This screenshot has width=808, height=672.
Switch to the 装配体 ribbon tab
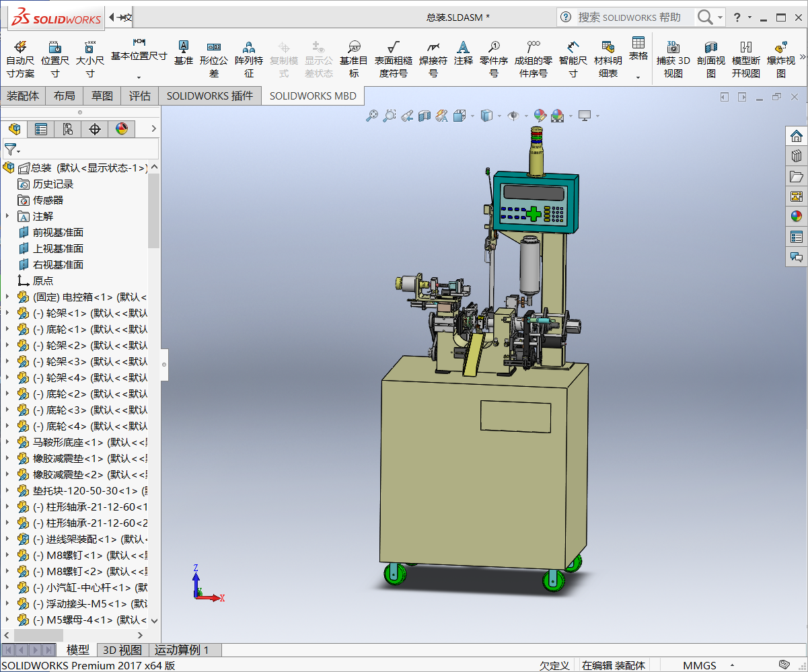click(x=23, y=96)
